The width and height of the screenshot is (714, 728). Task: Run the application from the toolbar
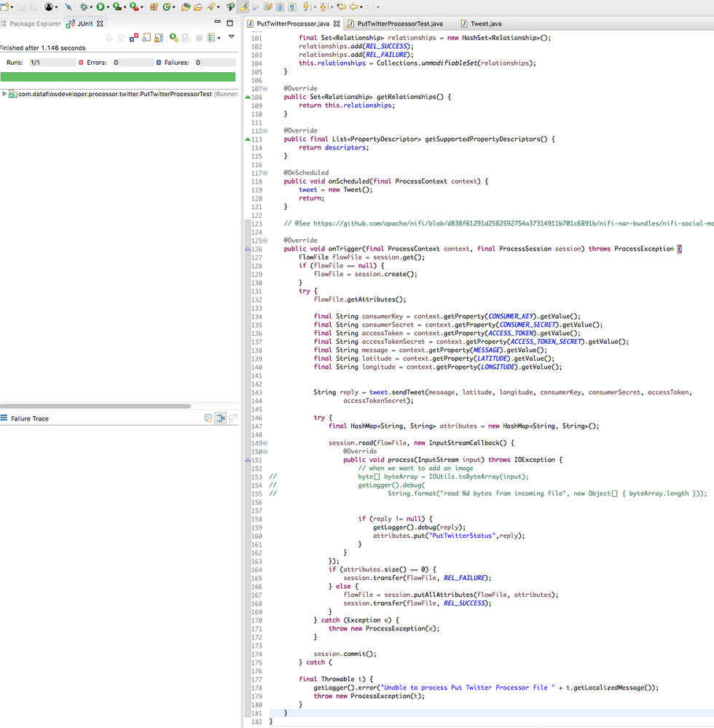coord(100,6)
